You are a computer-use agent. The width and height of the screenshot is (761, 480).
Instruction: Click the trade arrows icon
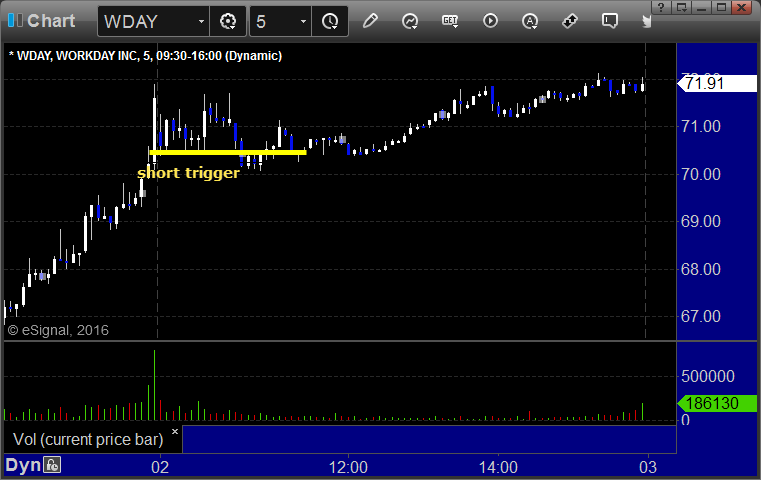point(569,21)
